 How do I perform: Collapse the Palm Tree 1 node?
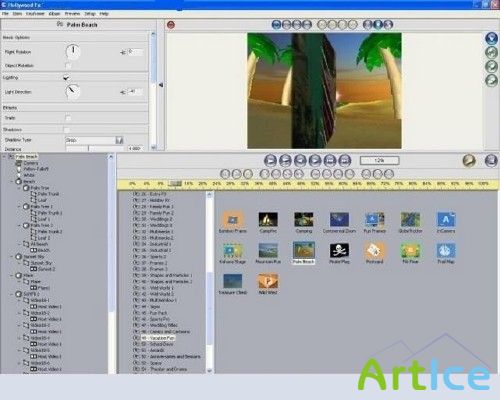[x=19, y=207]
